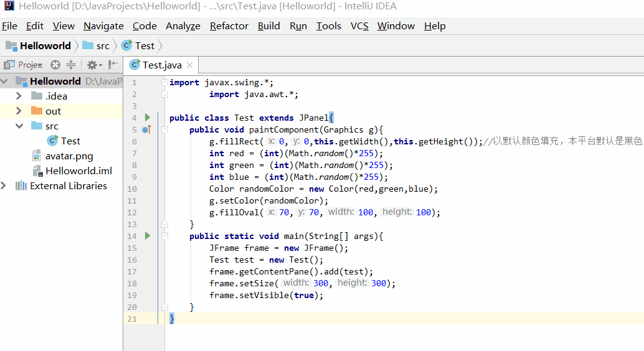Image resolution: width=644 pixels, height=351 pixels.
Task: Click the width hint value 300 in line 18
Action: point(321,283)
